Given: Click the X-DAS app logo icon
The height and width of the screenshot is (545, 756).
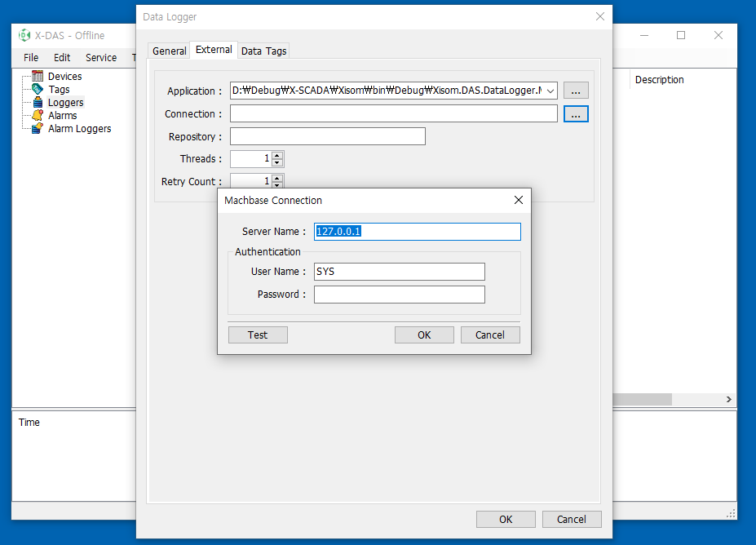Looking at the screenshot, I should [x=24, y=35].
